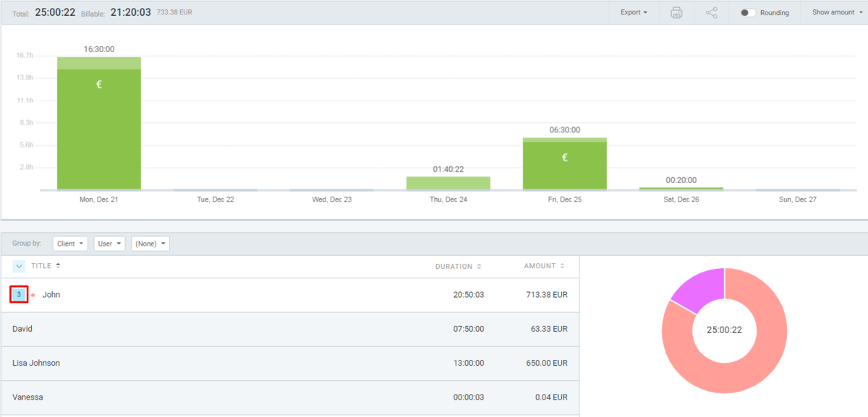
Task: Click the Thu, Dec 24 bar in chart
Action: point(448,183)
